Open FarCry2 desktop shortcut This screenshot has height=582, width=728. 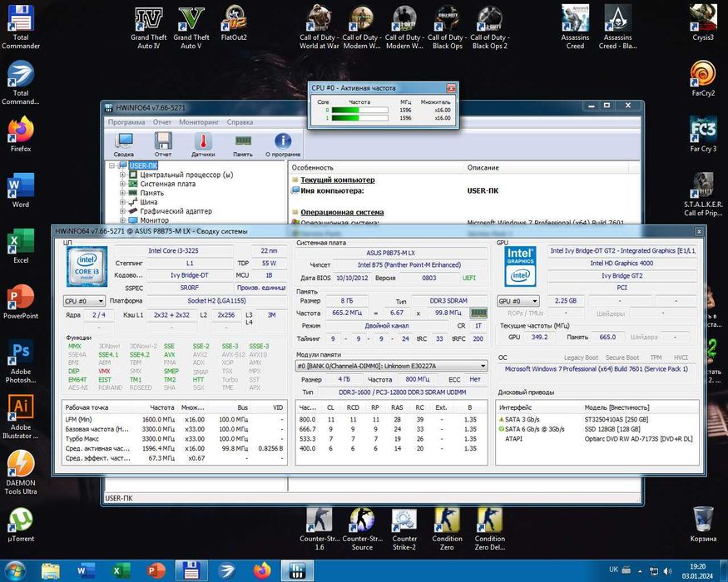[x=703, y=79]
